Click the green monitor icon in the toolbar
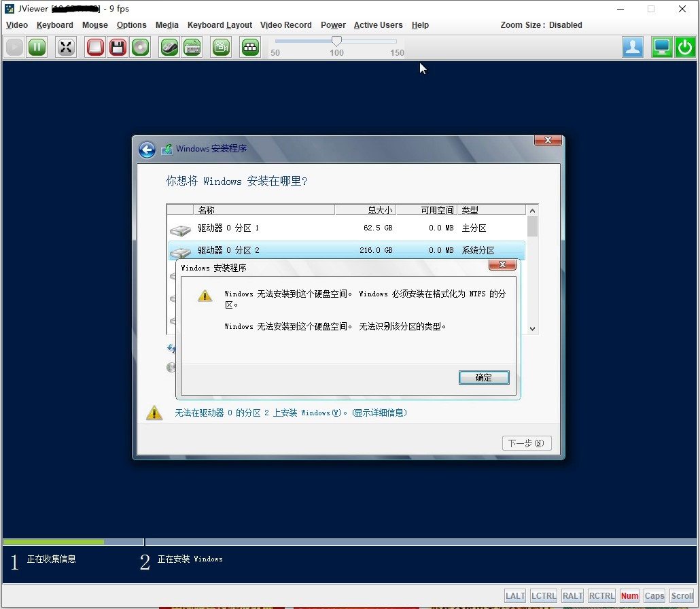The image size is (700, 609). pos(662,47)
